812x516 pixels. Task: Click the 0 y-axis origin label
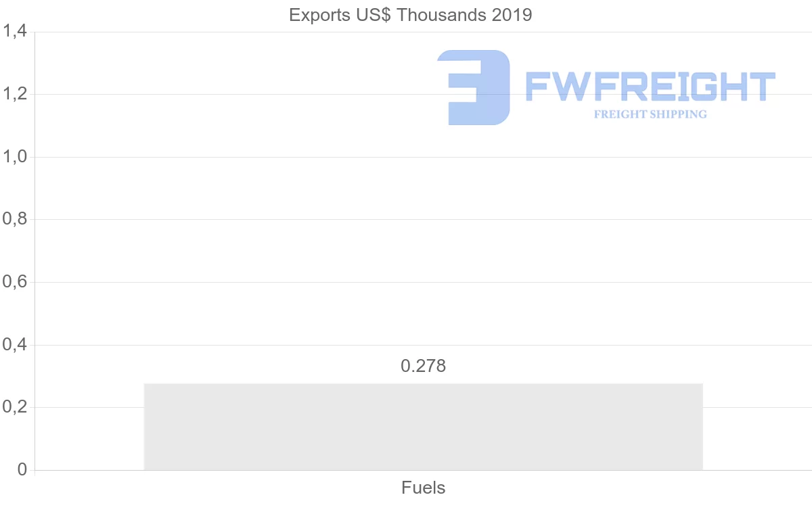pos(22,470)
